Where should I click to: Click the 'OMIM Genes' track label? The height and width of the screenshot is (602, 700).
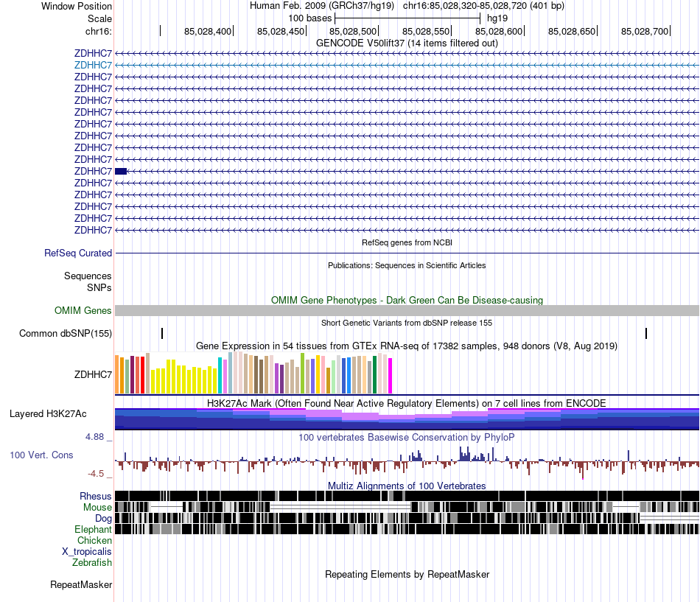(83, 310)
